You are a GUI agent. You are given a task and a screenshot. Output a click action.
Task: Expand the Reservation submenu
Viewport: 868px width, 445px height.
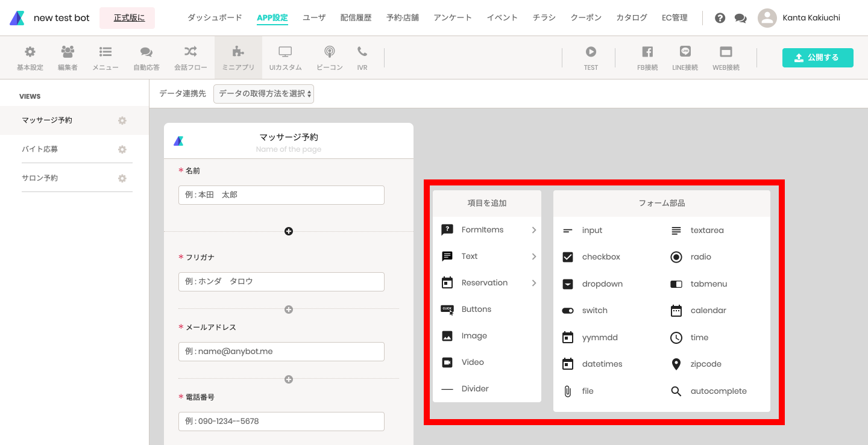click(487, 282)
